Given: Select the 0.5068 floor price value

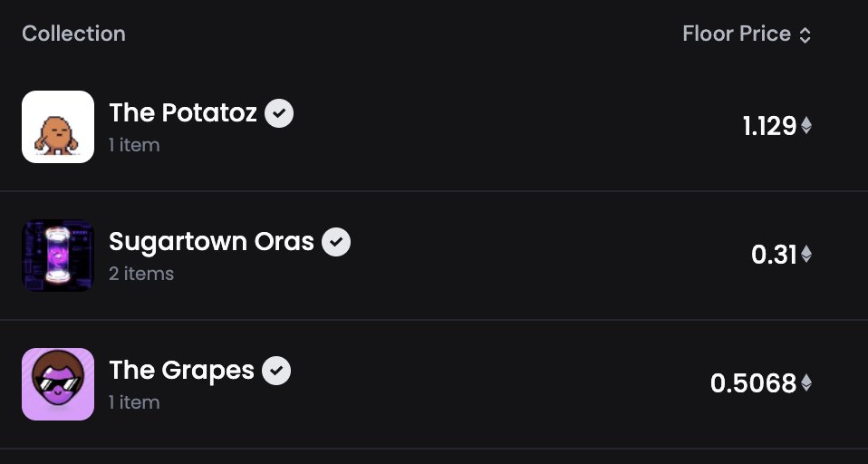Looking at the screenshot, I should pyautogui.click(x=754, y=383).
